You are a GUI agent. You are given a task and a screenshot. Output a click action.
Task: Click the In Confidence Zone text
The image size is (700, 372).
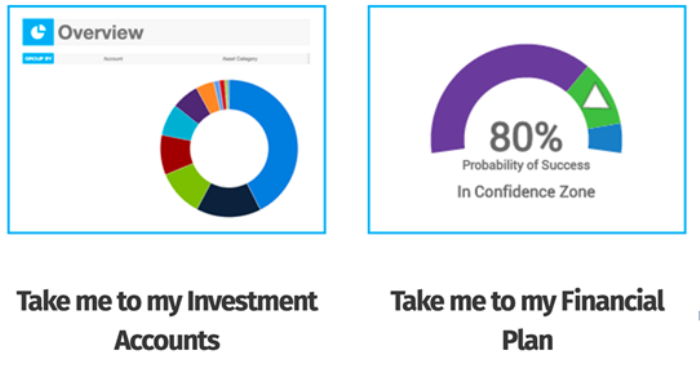[x=526, y=192]
